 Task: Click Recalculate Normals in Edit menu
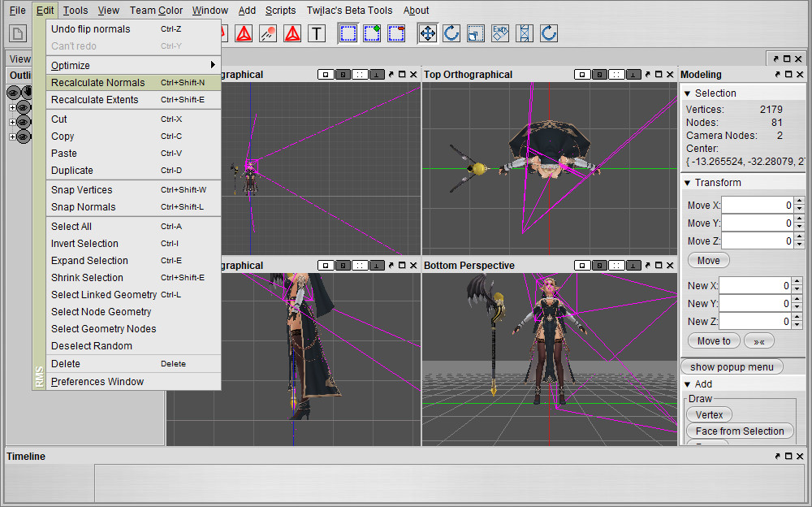tap(97, 82)
